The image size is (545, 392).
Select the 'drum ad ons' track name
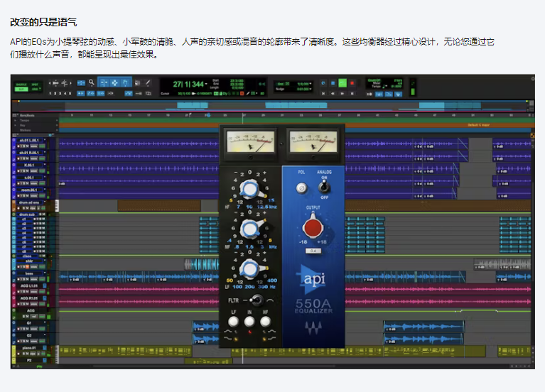coord(29,202)
